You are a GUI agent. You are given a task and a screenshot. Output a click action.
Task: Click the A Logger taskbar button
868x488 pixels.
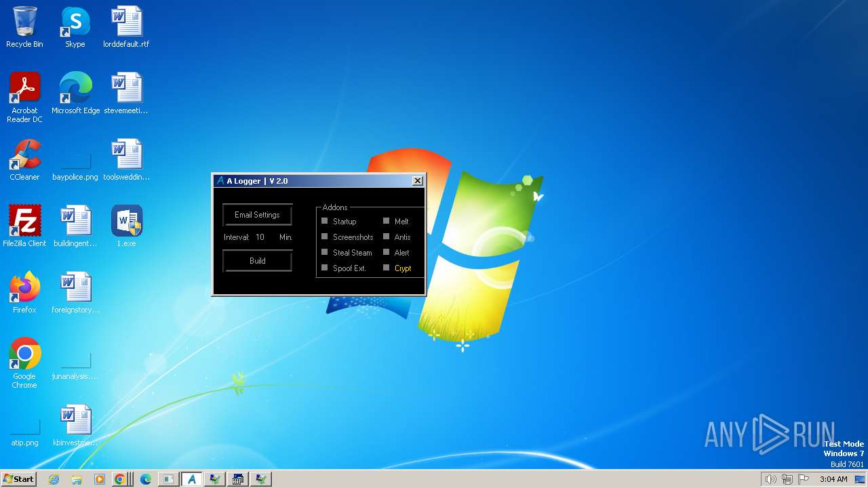pos(192,479)
